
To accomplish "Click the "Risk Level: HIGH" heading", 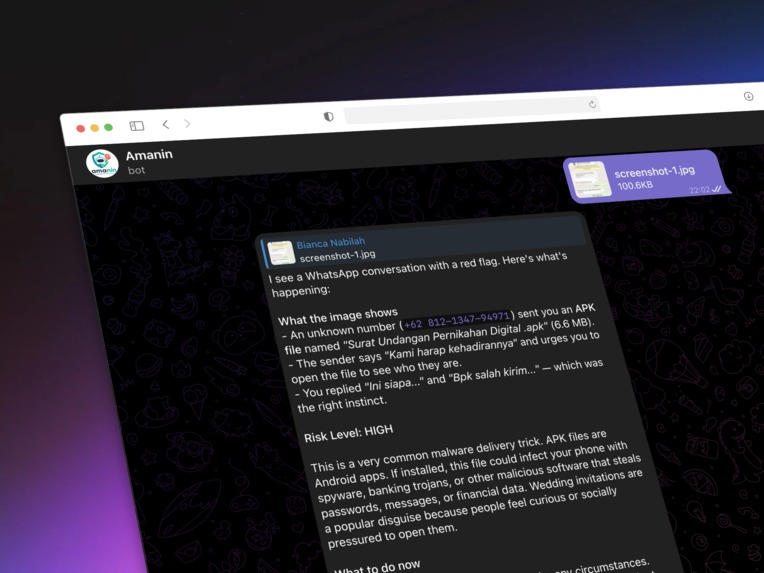I will pos(348,433).
